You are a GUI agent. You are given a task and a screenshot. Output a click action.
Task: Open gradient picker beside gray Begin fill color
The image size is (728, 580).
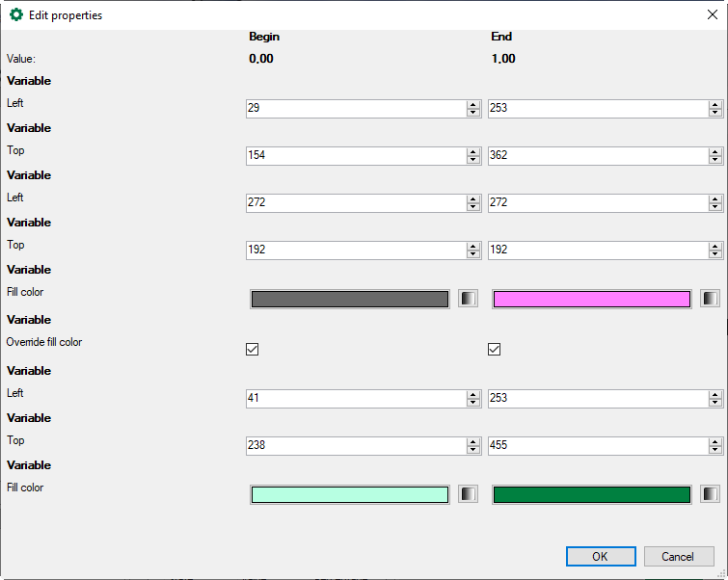(468, 299)
